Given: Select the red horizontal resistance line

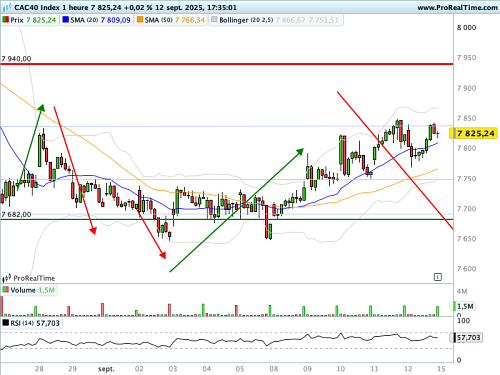Looking at the screenshot, I should tap(227, 64).
